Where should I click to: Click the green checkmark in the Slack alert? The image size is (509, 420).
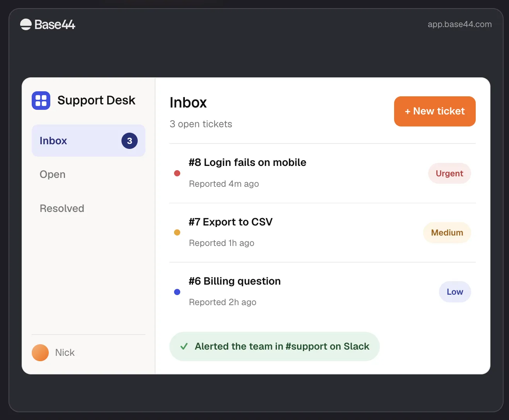(x=184, y=347)
